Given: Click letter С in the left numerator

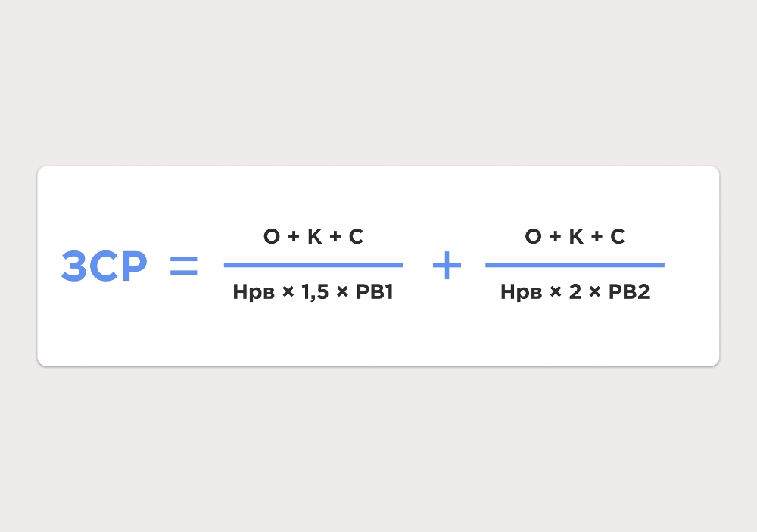Looking at the screenshot, I should coord(356,237).
